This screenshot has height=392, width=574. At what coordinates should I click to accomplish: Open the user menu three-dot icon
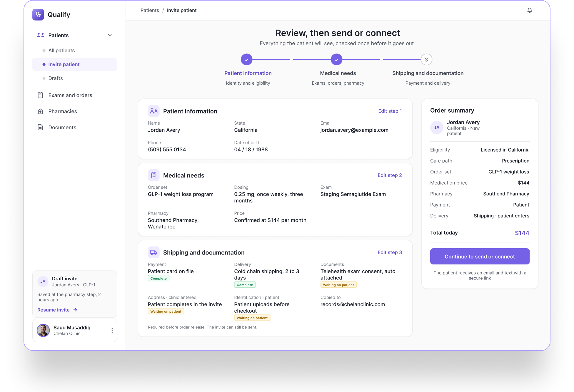112,330
